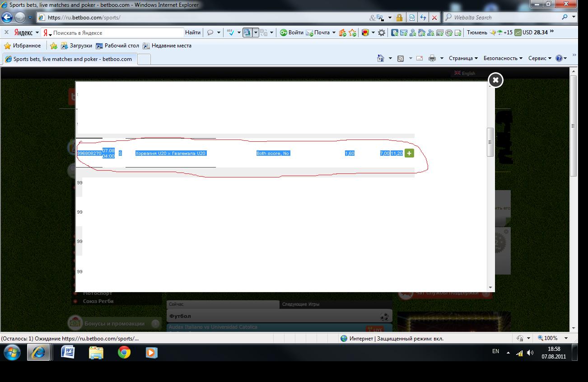Click Yandex bookmarks star icon
The height and width of the screenshot is (382, 588).
pos(353,33)
